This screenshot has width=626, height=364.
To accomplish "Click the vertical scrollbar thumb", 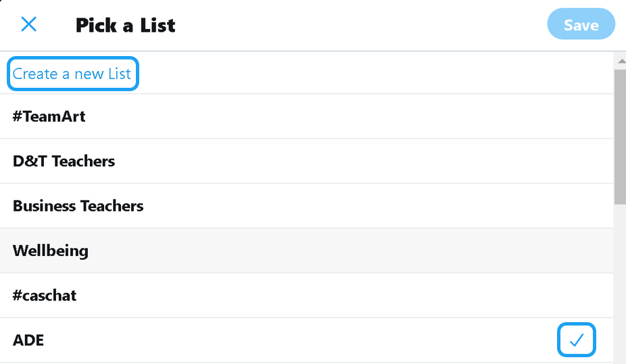I will (x=620, y=135).
